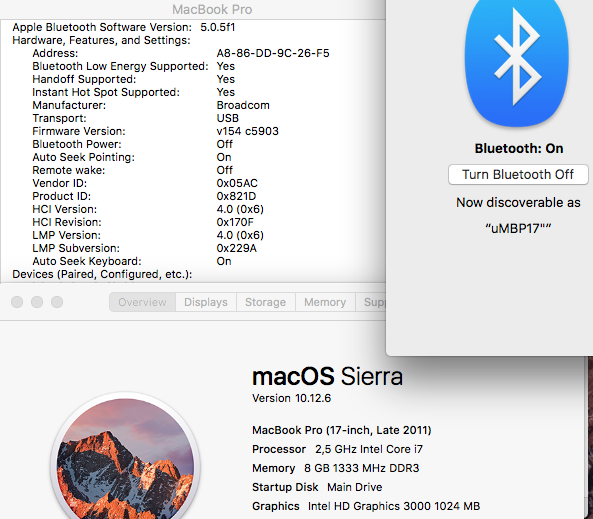The image size is (593, 519).
Task: Click the Firmware Version v154 c5903 value
Action: tap(247, 131)
